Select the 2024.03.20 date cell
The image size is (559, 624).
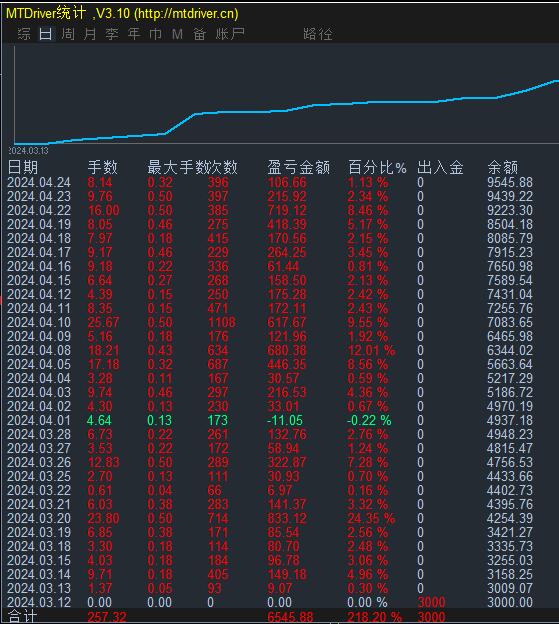39,518
